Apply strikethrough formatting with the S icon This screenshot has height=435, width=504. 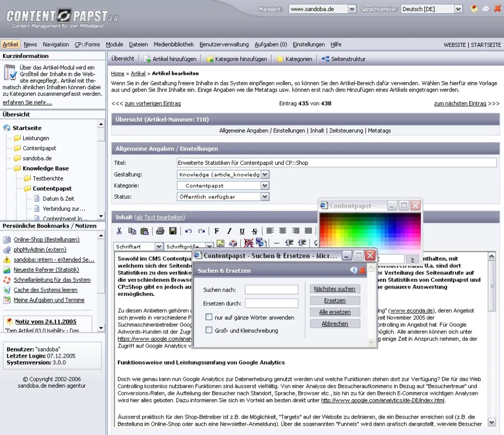[x=254, y=231]
